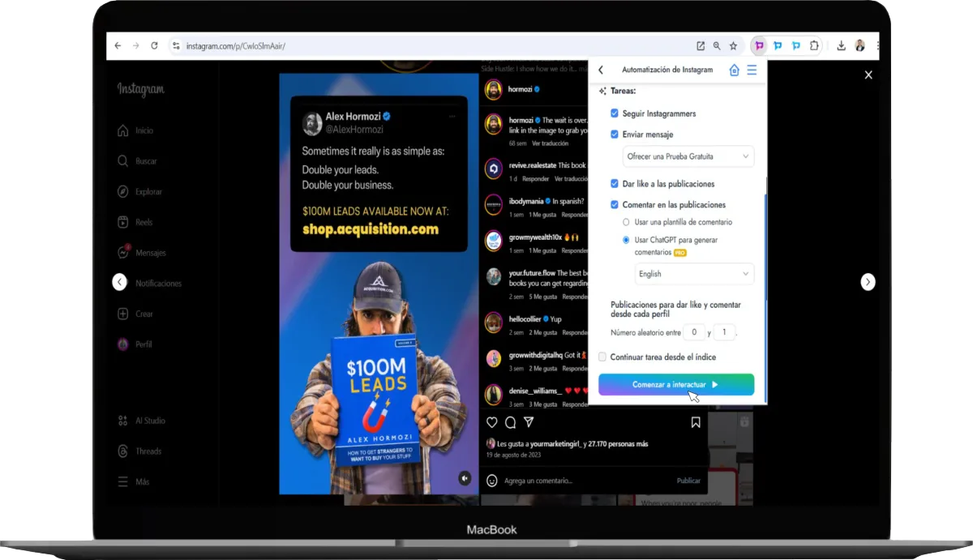Click the $100M Leads post image
Viewport: 973px width, 560px height.
click(379, 284)
